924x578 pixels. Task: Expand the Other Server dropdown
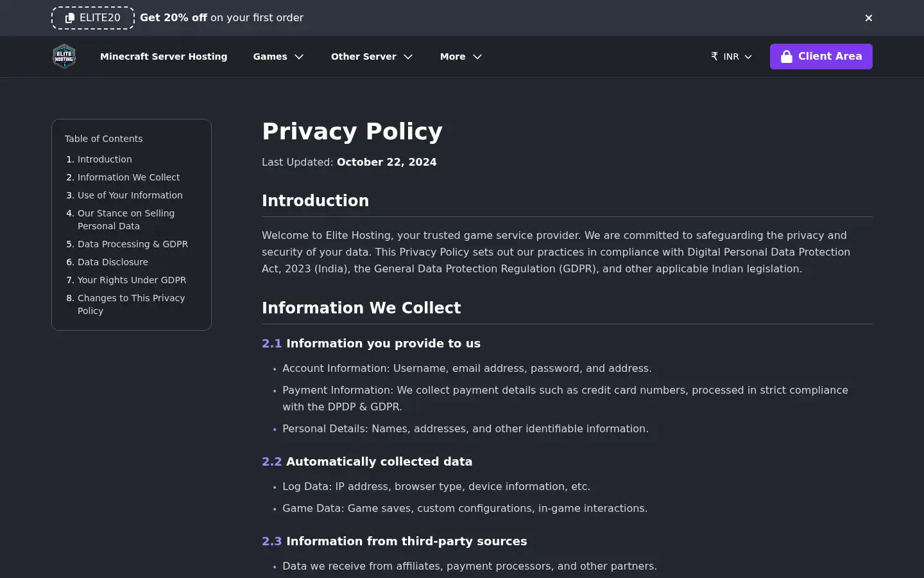[x=372, y=57]
